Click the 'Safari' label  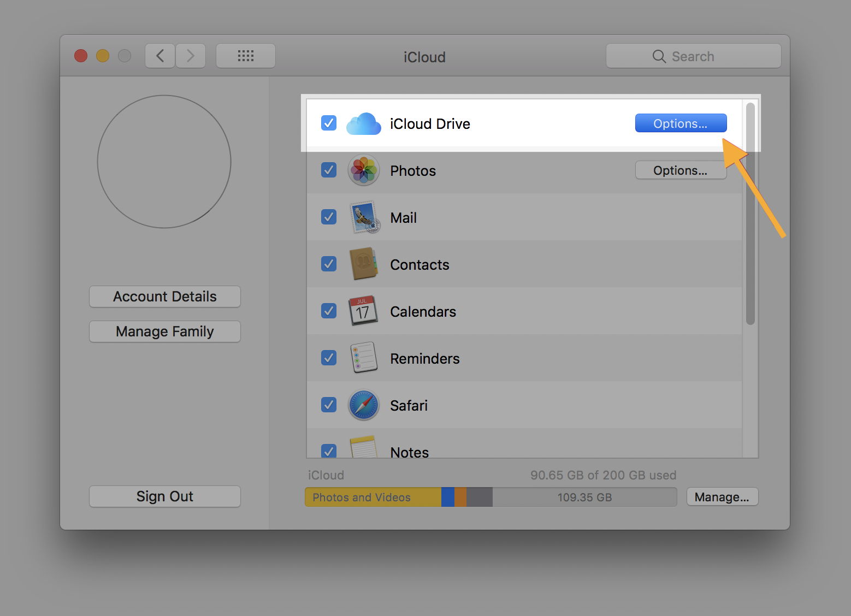tap(409, 406)
